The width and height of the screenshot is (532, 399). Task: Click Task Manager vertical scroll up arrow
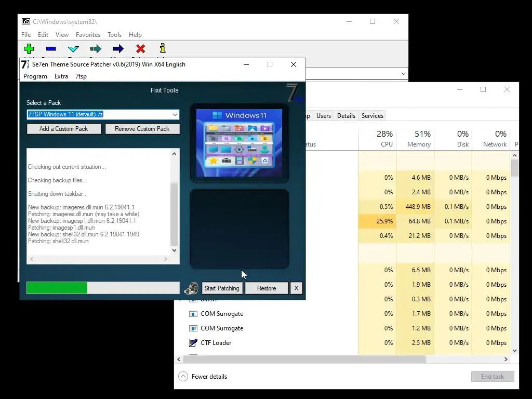click(x=514, y=156)
